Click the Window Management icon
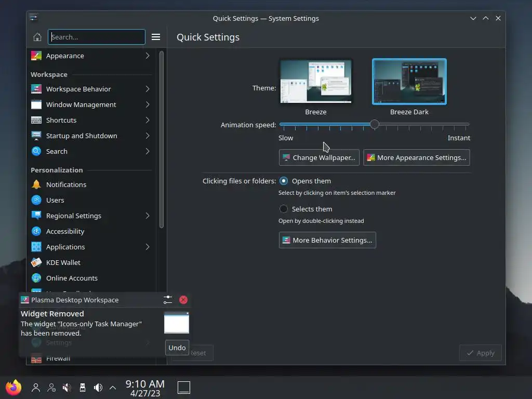Viewport: 532px width, 399px height. point(36,104)
